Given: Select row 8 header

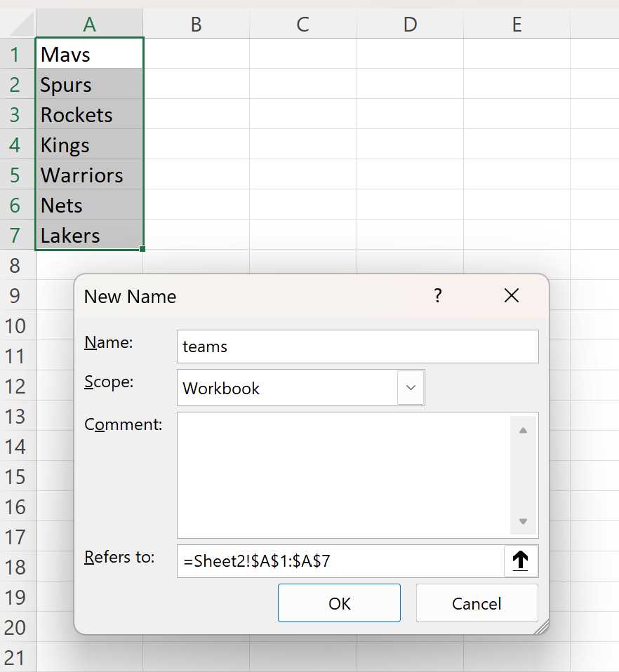Looking at the screenshot, I should point(18,265).
